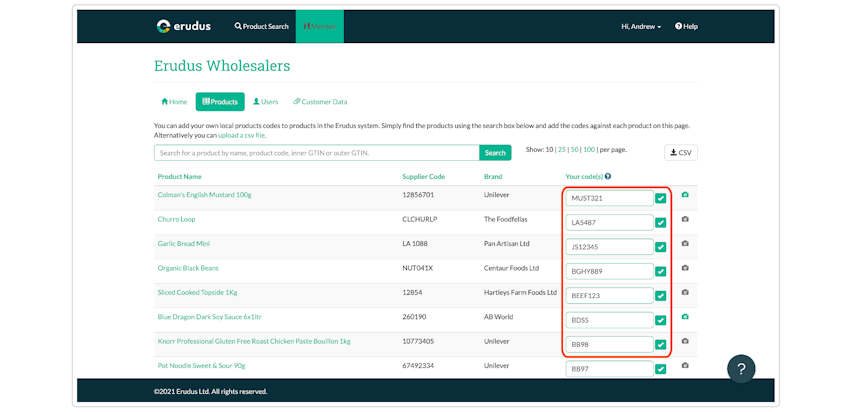Click supplier code NUT041X
858x412 pixels.
418,268
